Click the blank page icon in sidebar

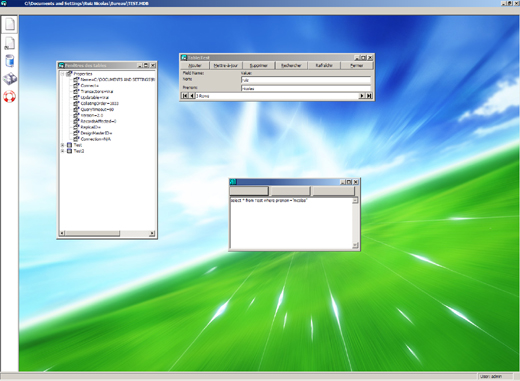[9, 24]
